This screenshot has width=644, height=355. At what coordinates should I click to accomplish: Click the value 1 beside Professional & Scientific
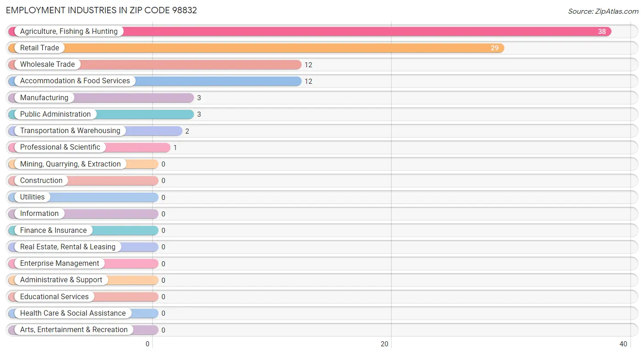175,147
